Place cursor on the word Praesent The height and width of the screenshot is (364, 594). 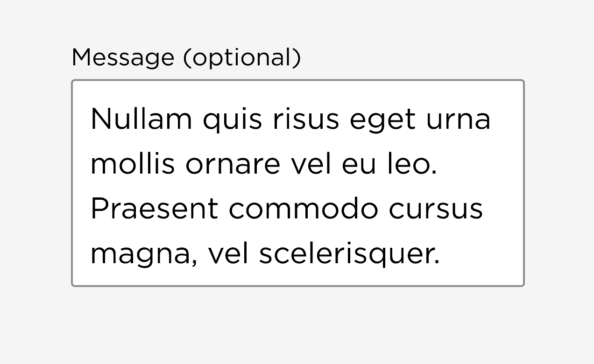154,209
